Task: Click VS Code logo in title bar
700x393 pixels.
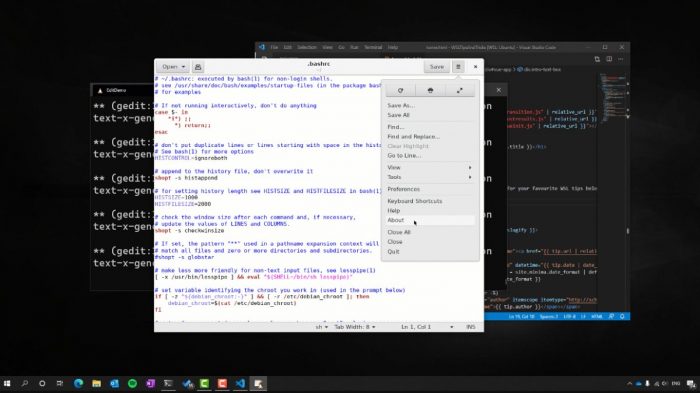Action: [x=262, y=47]
